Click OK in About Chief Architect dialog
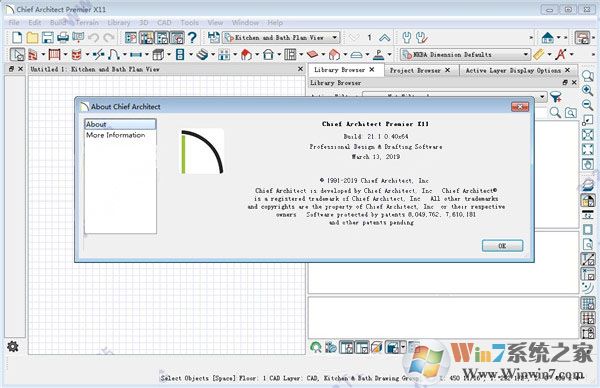 click(502, 246)
